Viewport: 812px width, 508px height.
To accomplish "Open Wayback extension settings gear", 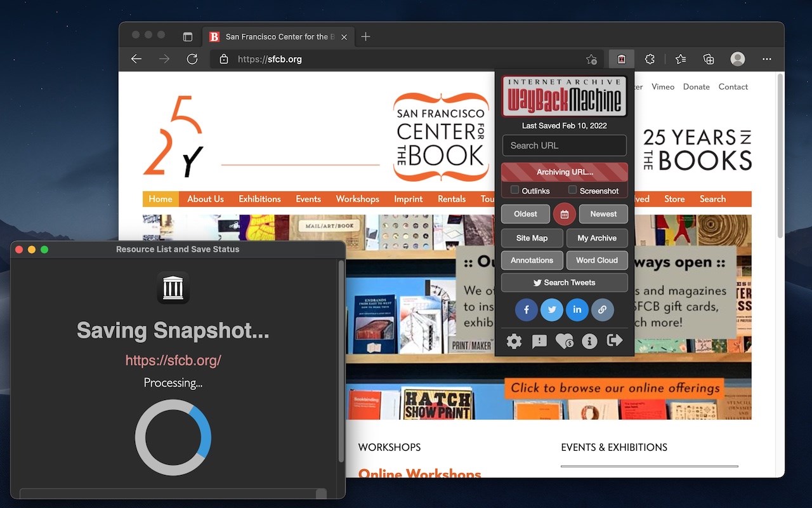I will coord(514,342).
